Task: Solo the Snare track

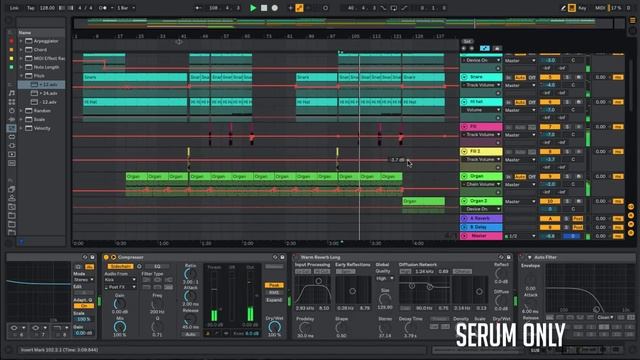Action: [567, 77]
